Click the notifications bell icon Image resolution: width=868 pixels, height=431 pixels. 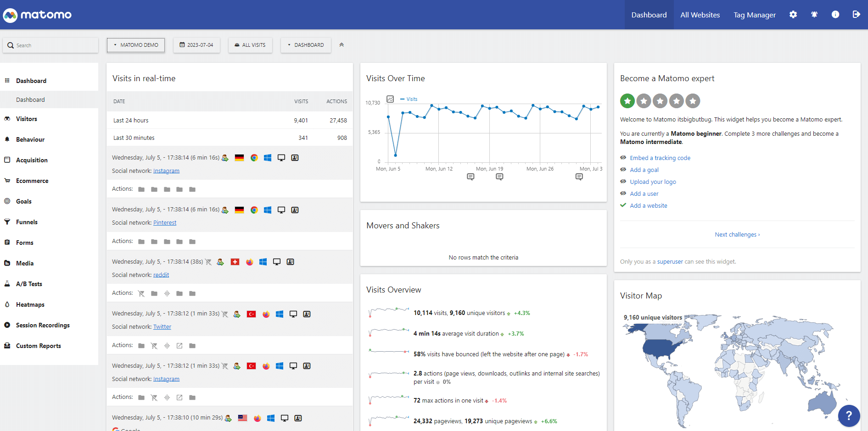point(814,15)
